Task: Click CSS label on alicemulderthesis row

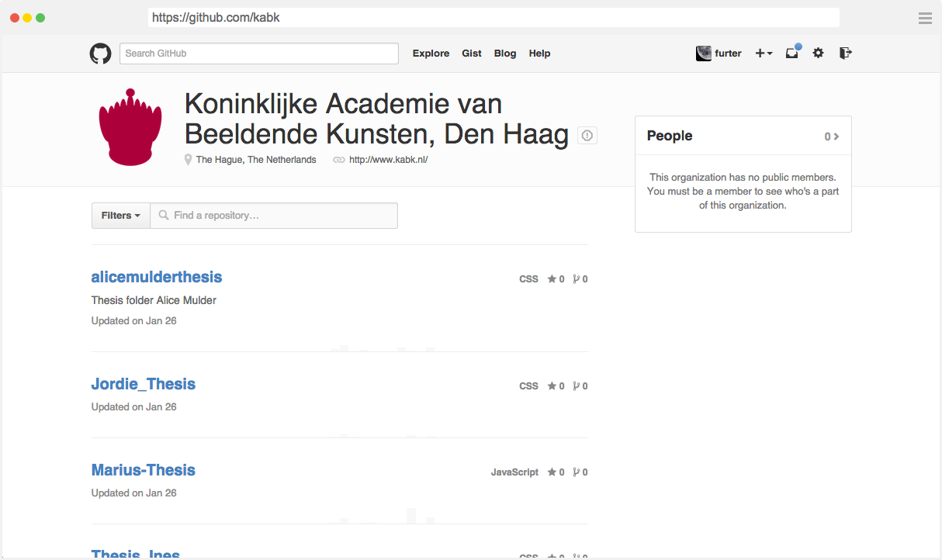Action: click(528, 279)
